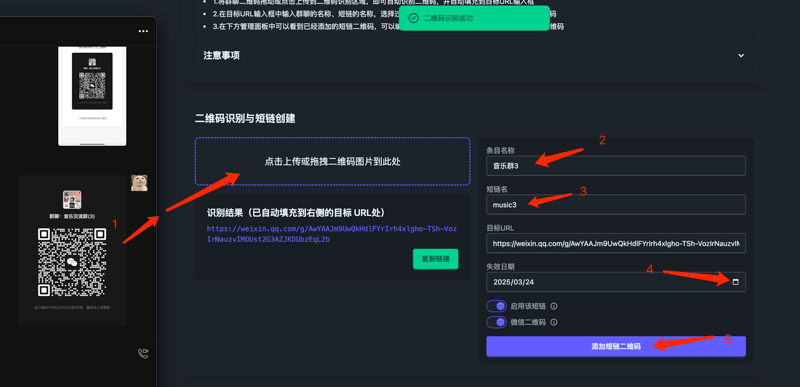Click the 注意事项 title text
Image resolution: width=800 pixels, height=387 pixels.
point(221,56)
